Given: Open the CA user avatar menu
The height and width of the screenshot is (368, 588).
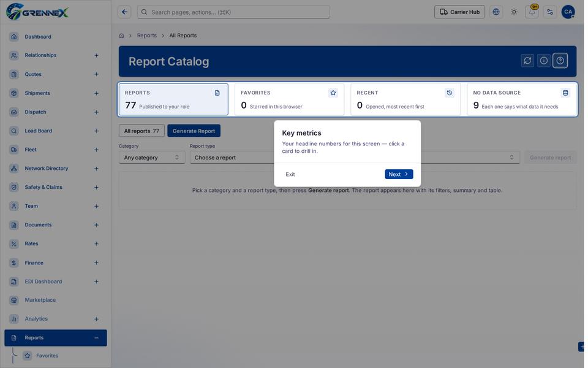Looking at the screenshot, I should pyautogui.click(x=568, y=12).
